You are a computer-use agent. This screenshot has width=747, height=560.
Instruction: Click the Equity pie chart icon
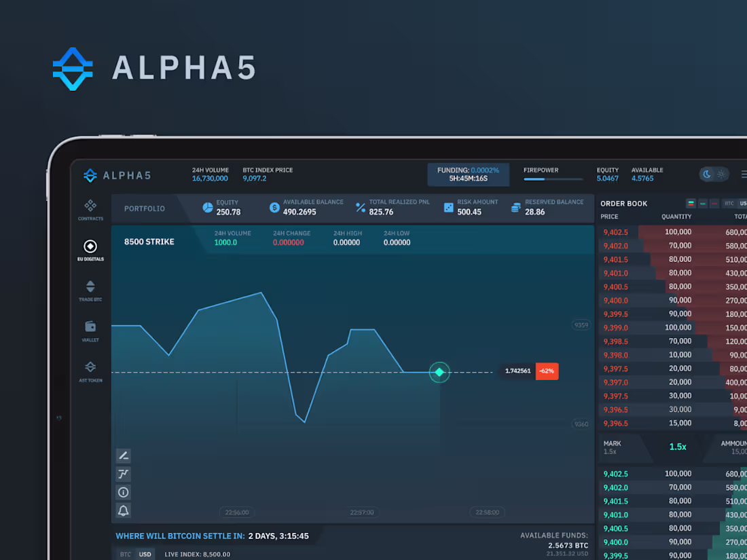pyautogui.click(x=208, y=208)
